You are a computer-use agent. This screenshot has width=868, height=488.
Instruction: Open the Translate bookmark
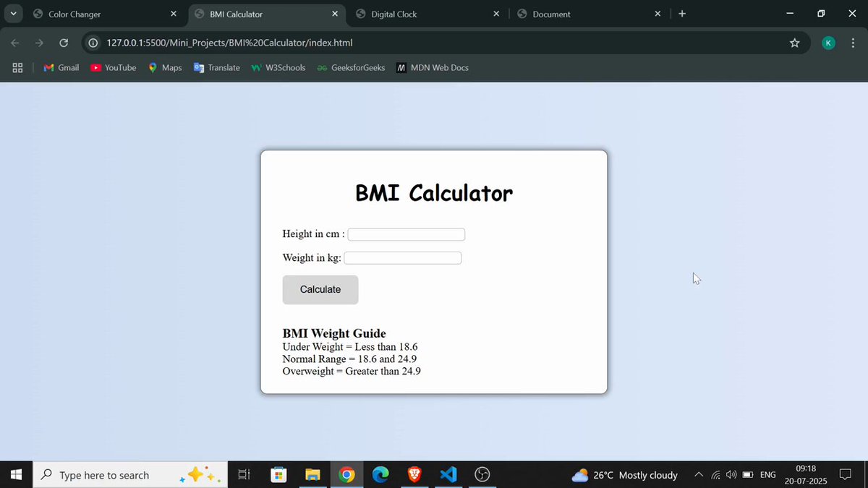coord(216,67)
